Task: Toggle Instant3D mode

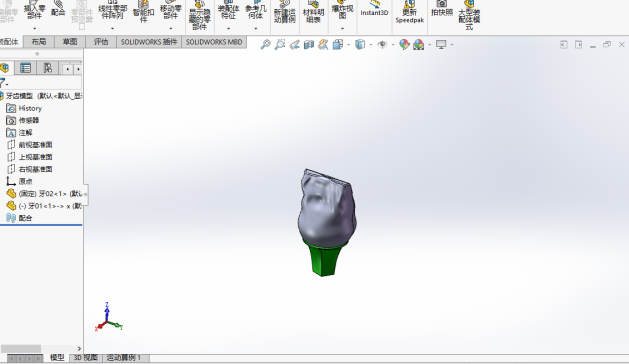Action: point(374,9)
